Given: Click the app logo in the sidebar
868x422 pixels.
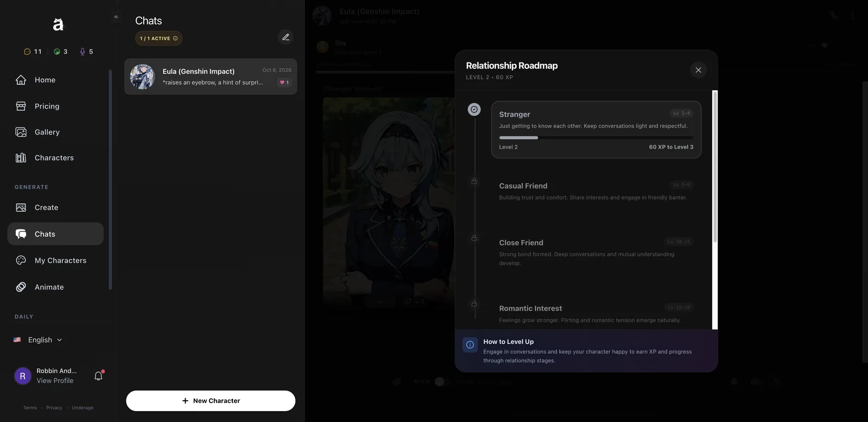Looking at the screenshot, I should pos(58,24).
